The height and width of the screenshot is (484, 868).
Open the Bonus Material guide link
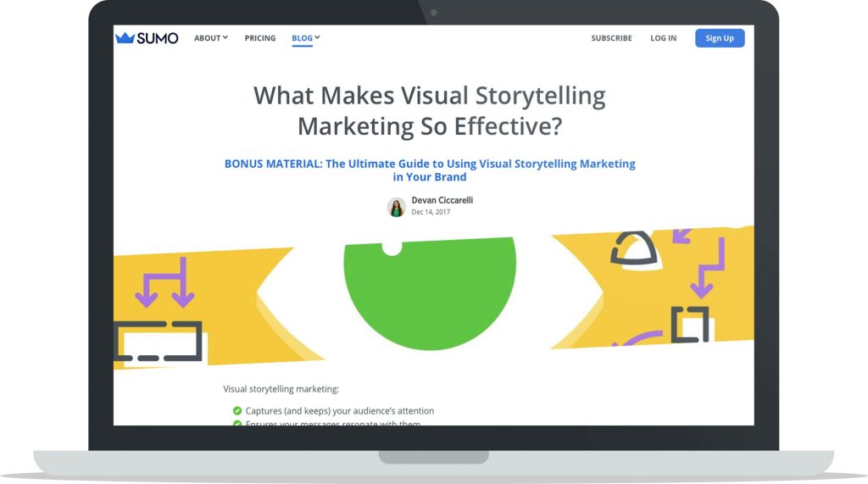click(x=430, y=170)
